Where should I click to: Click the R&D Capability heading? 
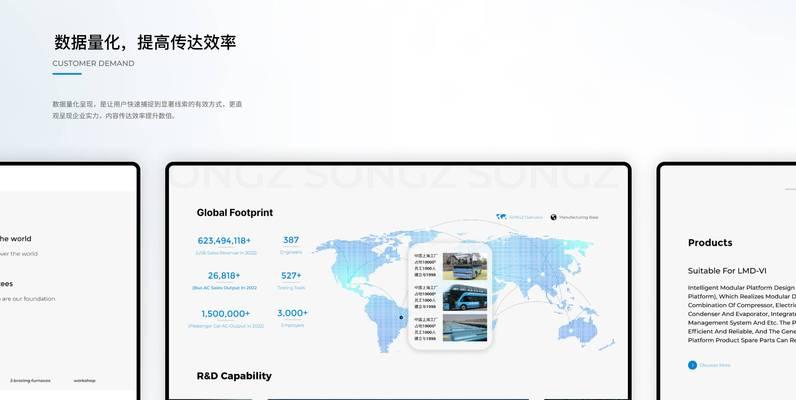click(234, 376)
